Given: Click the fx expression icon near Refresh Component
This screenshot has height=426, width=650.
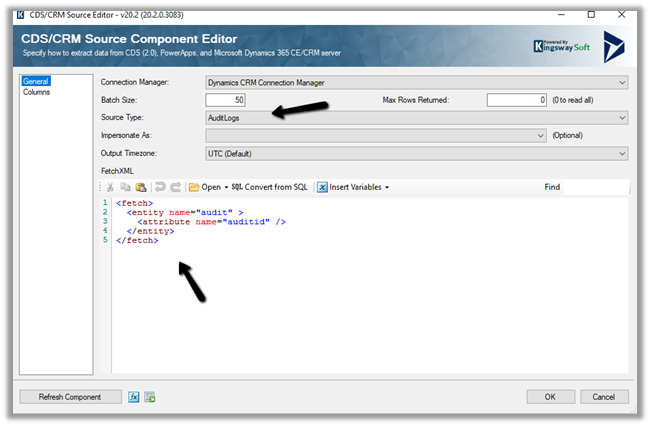Looking at the screenshot, I should point(133,397).
